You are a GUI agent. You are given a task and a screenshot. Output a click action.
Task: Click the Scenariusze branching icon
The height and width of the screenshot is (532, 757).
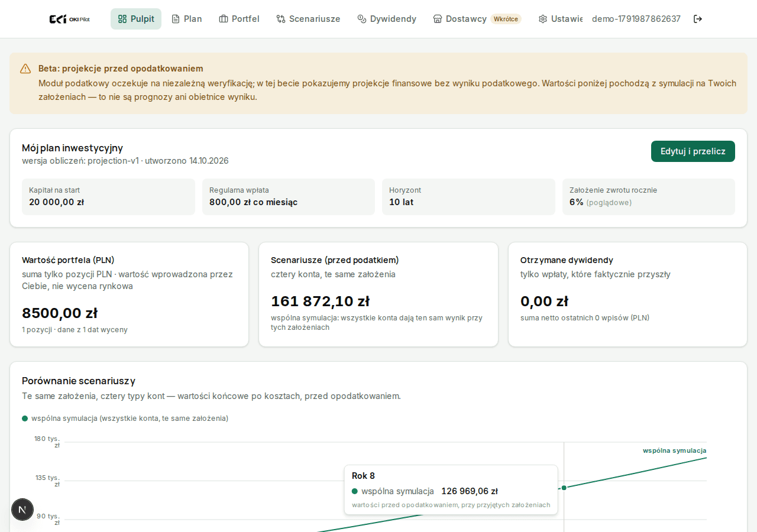coord(281,19)
